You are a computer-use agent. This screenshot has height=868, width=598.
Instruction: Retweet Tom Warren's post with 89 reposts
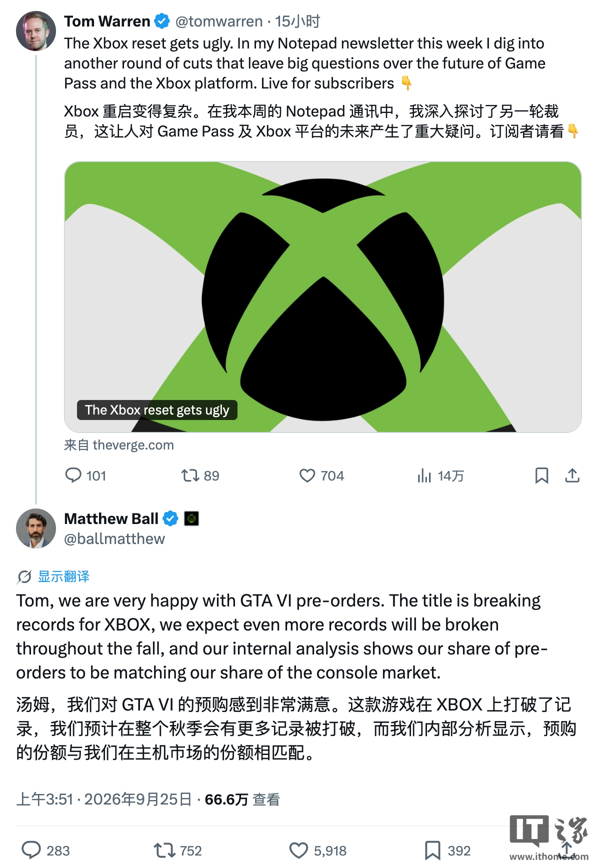click(x=190, y=475)
